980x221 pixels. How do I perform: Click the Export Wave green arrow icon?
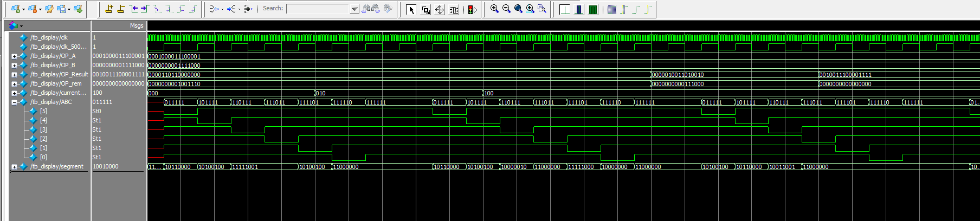[78, 9]
